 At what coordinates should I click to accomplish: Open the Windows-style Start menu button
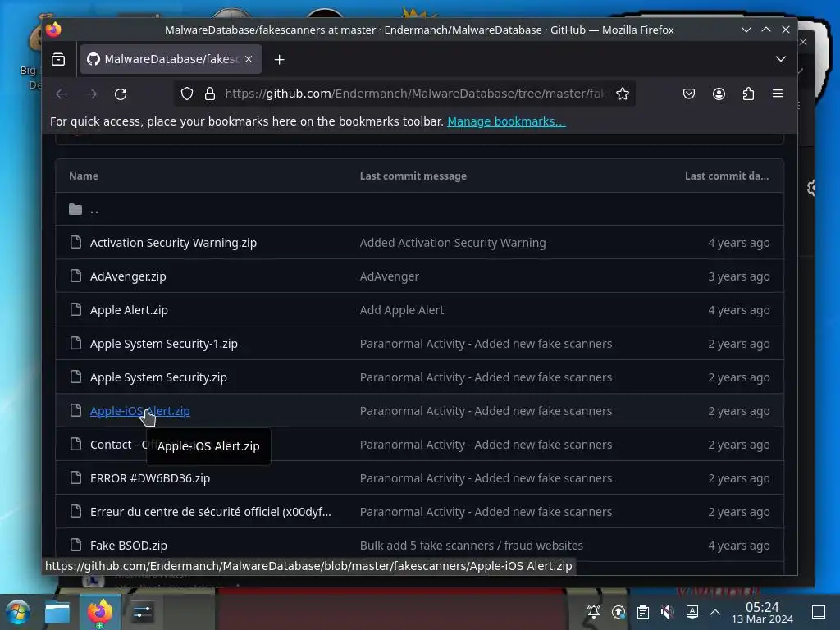click(18, 612)
